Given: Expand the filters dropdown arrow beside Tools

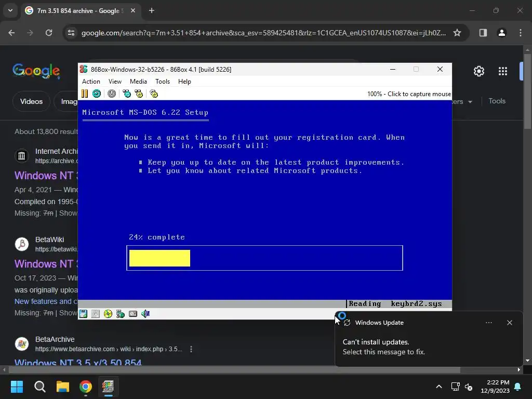Looking at the screenshot, I should coord(470,102).
